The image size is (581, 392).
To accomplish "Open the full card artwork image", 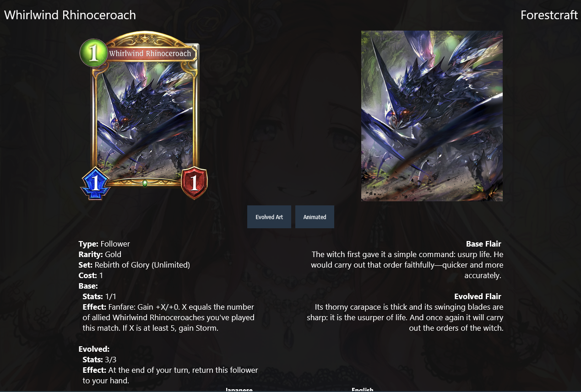I will pos(432,116).
